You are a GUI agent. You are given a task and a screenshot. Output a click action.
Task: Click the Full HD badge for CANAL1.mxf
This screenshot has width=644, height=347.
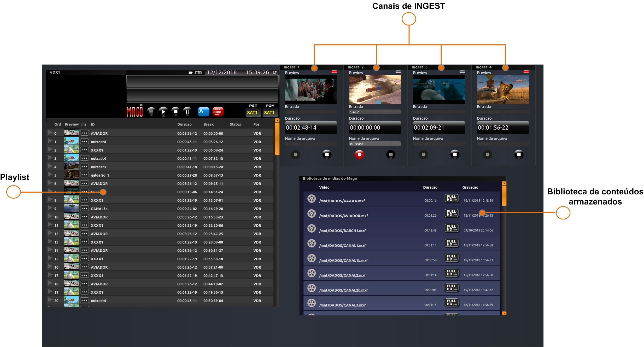tap(452, 243)
